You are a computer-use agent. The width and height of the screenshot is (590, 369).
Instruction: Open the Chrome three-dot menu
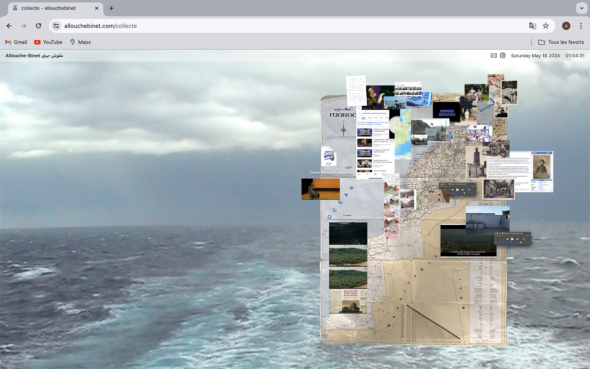[x=581, y=26]
